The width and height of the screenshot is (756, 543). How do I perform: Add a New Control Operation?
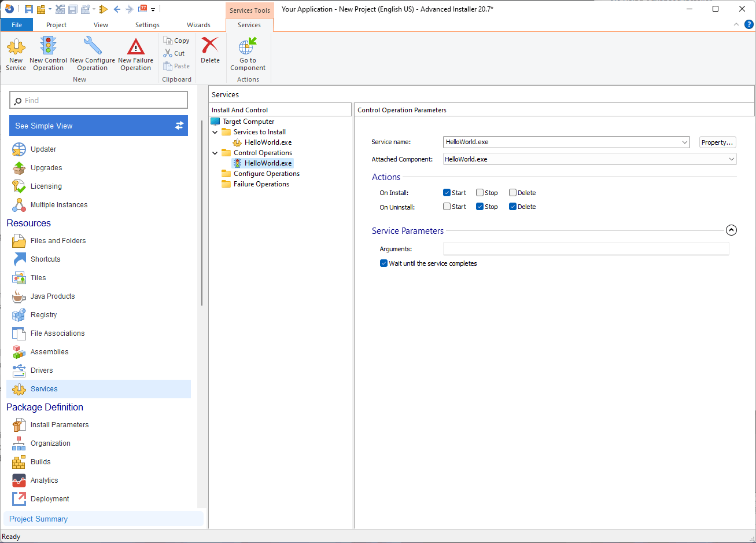point(48,53)
